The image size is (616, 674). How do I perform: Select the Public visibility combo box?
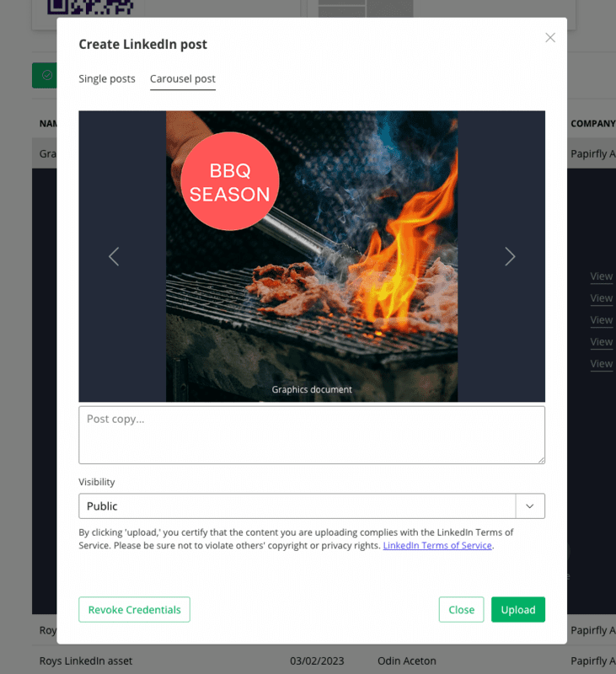312,506
